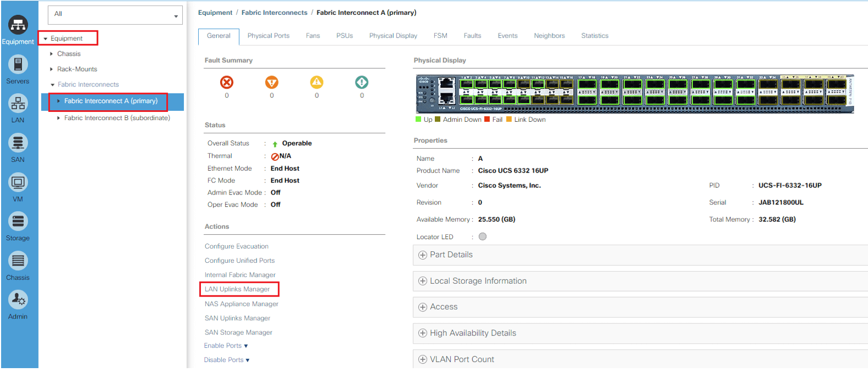Toggle the Locator LED indicator
The height and width of the screenshot is (378, 868).
[x=483, y=236]
